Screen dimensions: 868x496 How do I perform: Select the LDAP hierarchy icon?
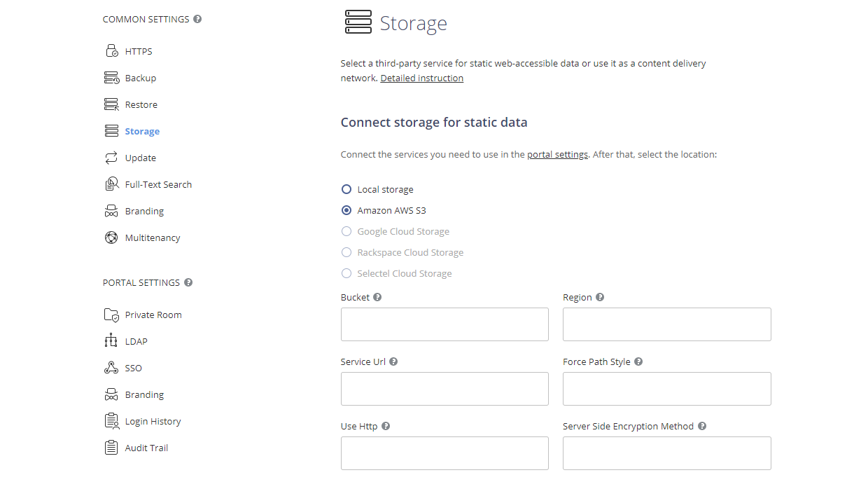coord(111,340)
